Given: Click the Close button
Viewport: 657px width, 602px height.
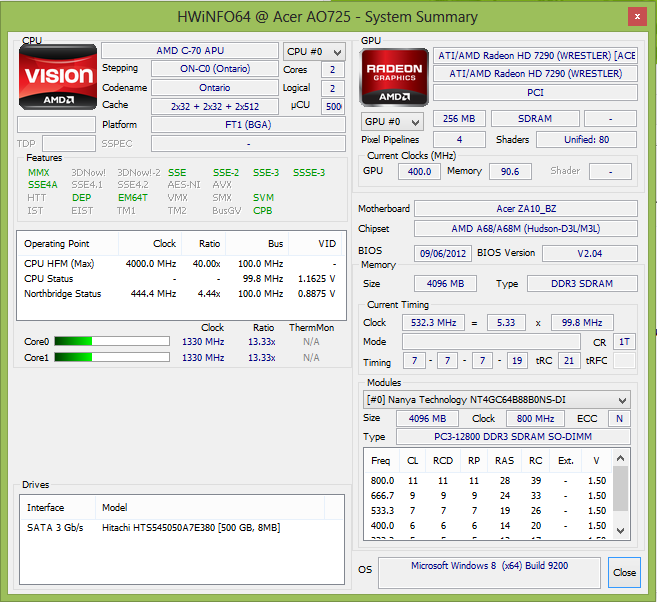Looking at the screenshot, I should (624, 572).
